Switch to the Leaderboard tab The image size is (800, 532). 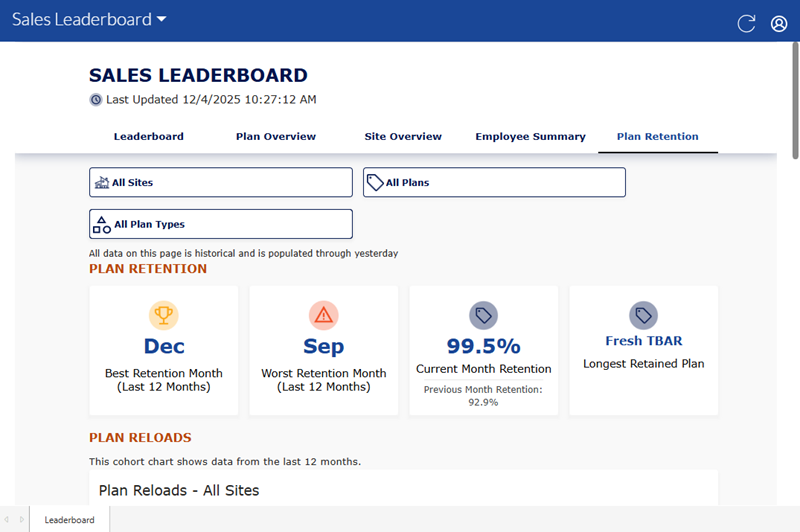tap(148, 137)
